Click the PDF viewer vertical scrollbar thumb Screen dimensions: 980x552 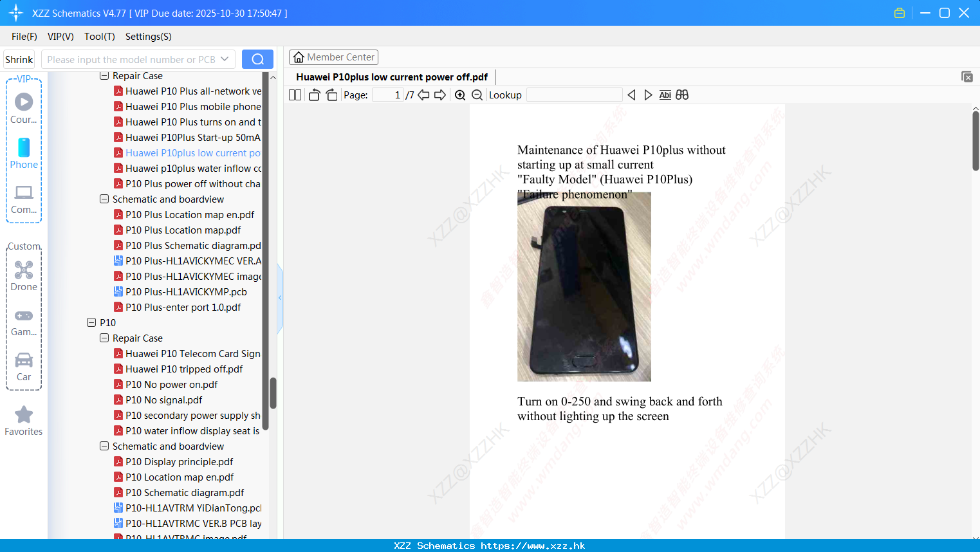click(x=975, y=140)
